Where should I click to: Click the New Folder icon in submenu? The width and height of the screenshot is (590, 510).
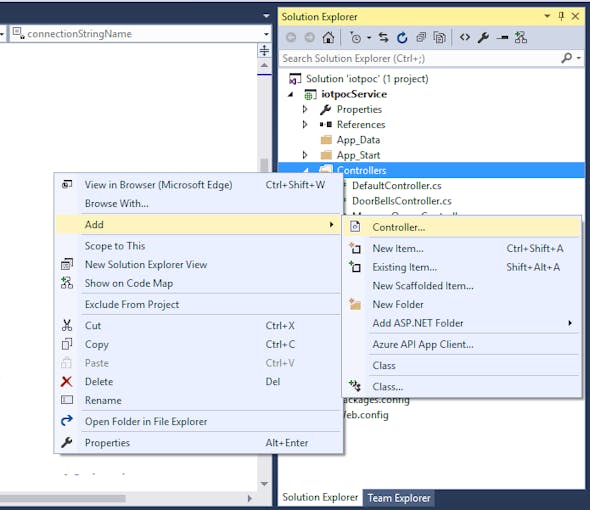point(355,304)
